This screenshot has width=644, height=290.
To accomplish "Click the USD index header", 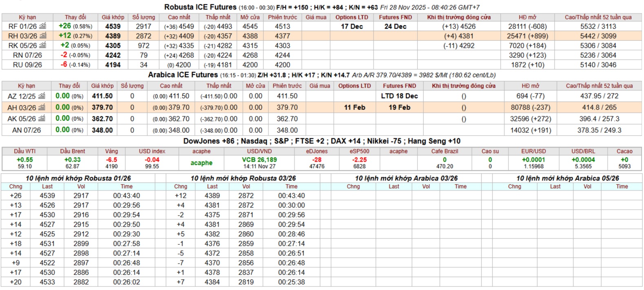I will pyautogui.click(x=152, y=151).
